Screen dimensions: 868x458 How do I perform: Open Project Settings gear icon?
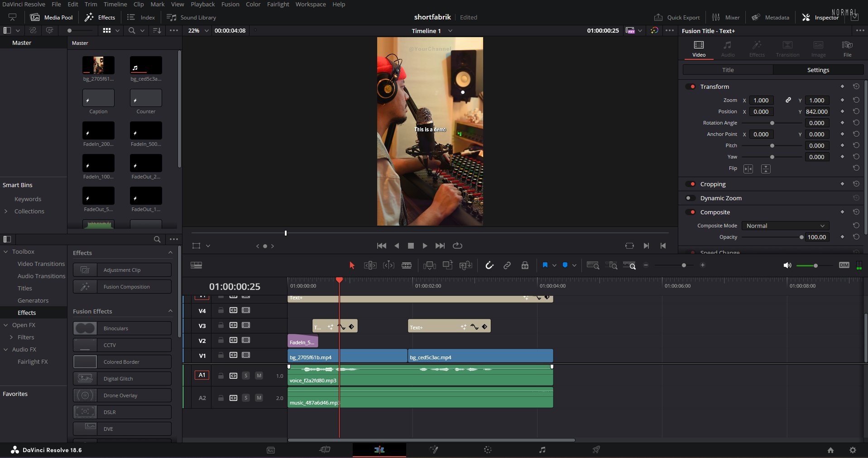[x=853, y=450]
